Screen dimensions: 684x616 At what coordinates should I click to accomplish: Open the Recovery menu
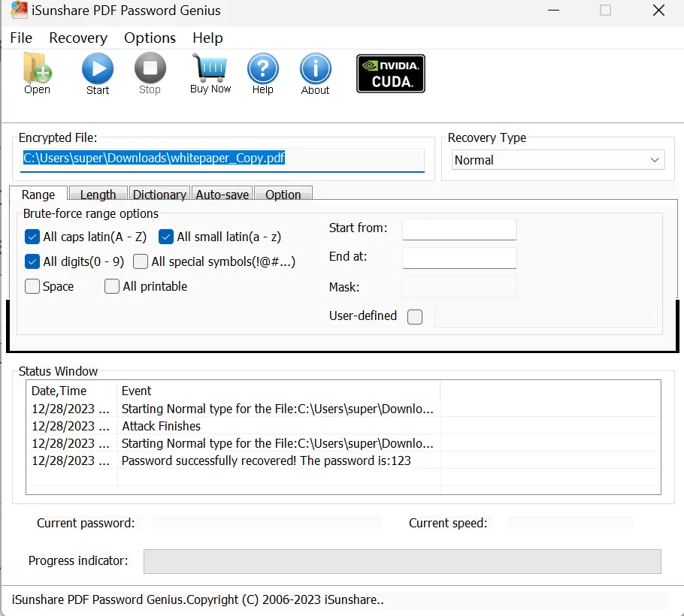point(77,38)
